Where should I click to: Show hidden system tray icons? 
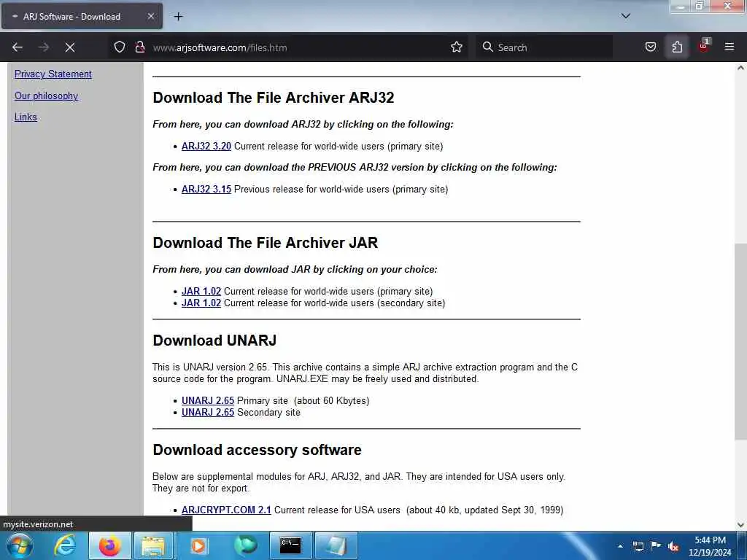620,546
